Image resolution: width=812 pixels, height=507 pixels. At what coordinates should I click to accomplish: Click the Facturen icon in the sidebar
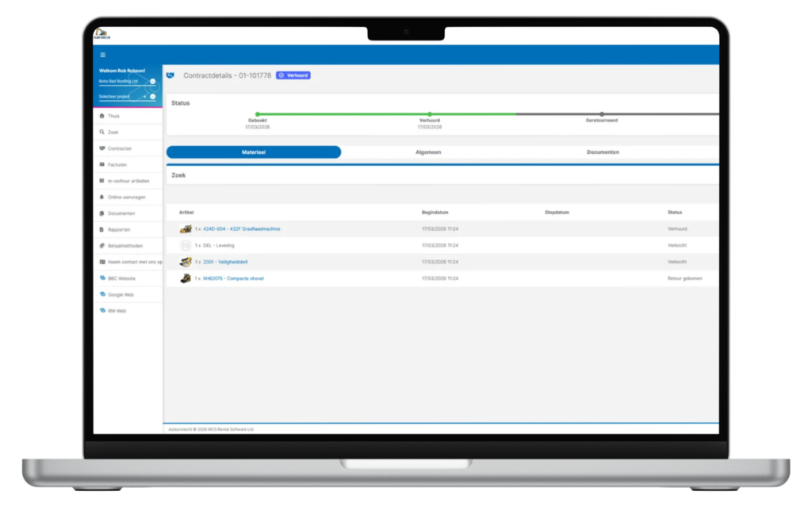click(102, 165)
